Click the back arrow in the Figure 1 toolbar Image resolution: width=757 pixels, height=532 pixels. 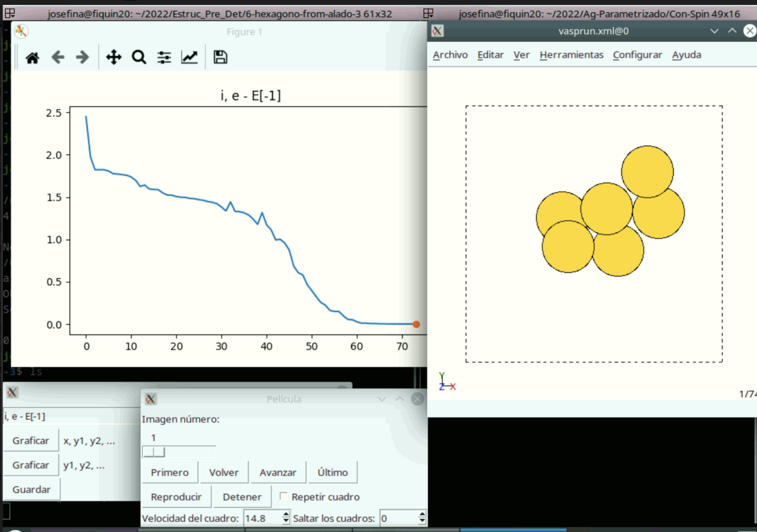click(58, 58)
